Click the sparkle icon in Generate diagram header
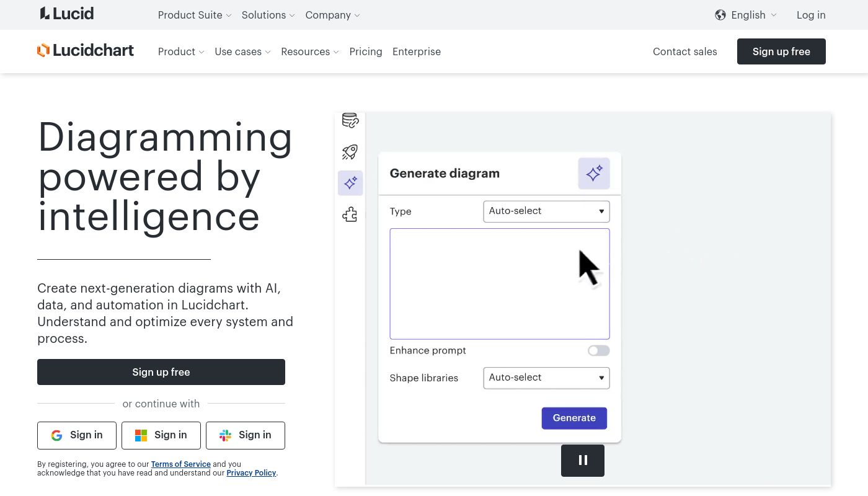The width and height of the screenshot is (868, 496). (594, 174)
